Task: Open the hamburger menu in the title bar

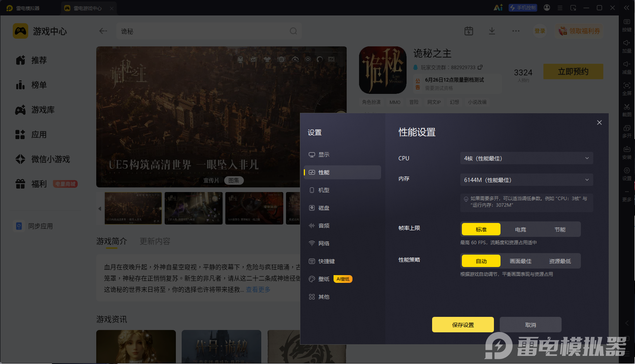Action: click(x=560, y=8)
